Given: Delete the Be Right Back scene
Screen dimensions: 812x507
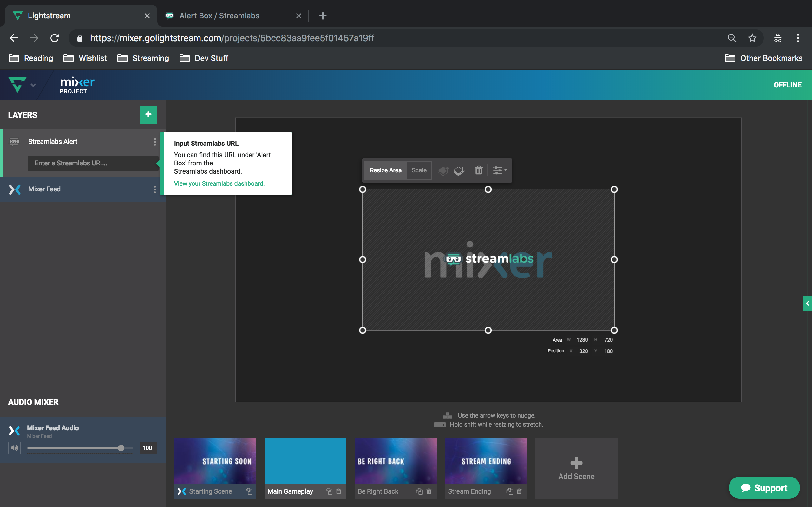Looking at the screenshot, I should pos(429,491).
